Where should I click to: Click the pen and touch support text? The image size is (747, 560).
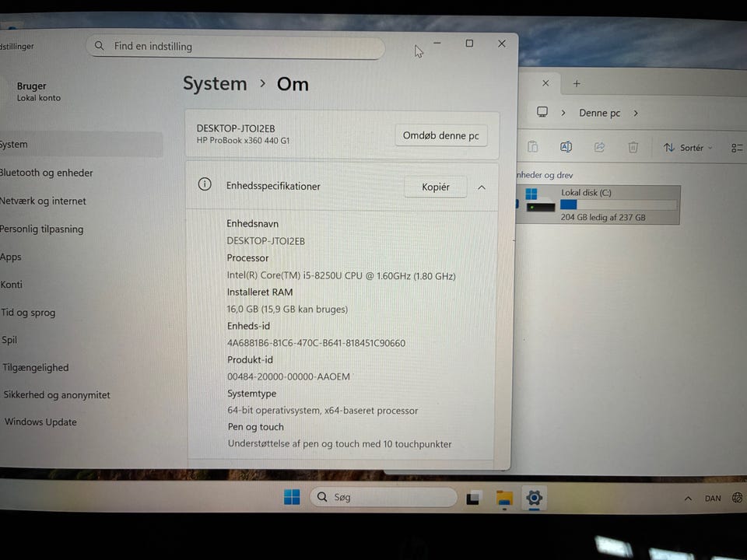[340, 444]
